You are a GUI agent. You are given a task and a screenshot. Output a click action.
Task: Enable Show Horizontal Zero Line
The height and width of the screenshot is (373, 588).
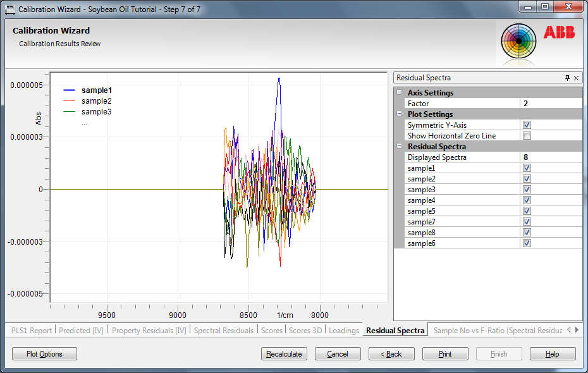(527, 136)
